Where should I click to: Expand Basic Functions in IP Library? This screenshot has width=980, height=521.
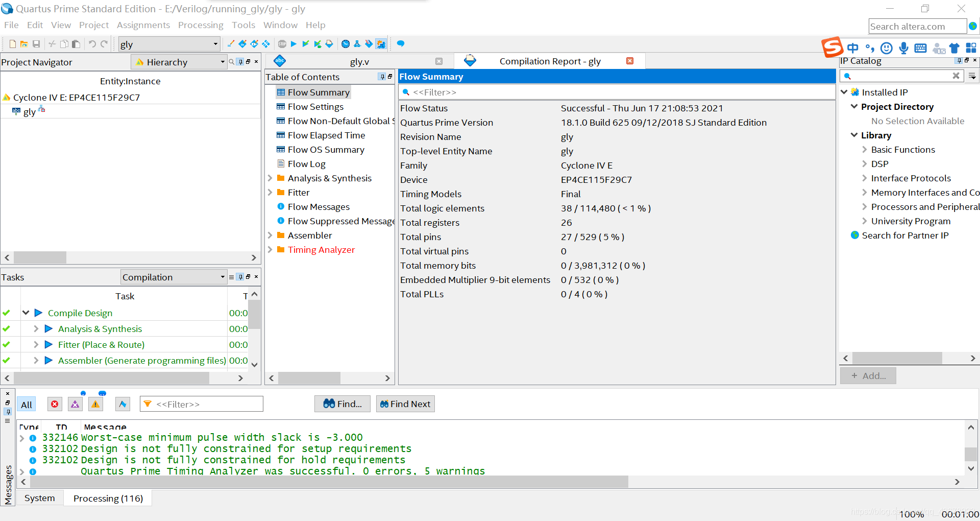point(865,150)
